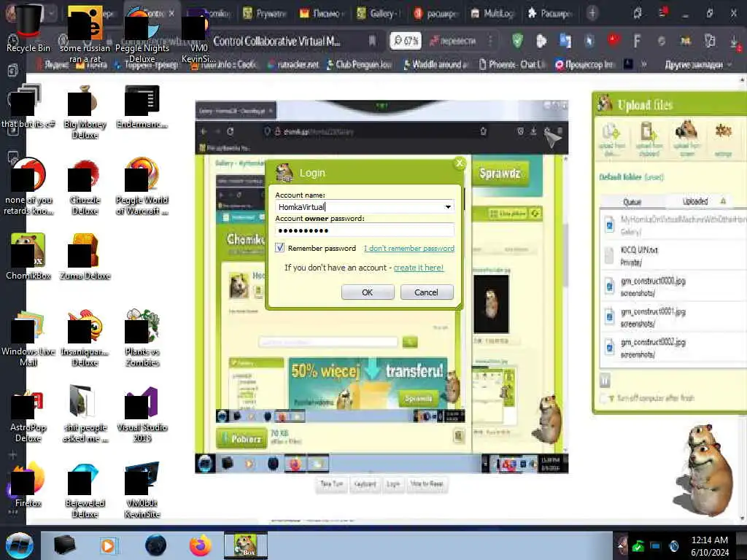Toggle Remember password checkbox

[280, 248]
